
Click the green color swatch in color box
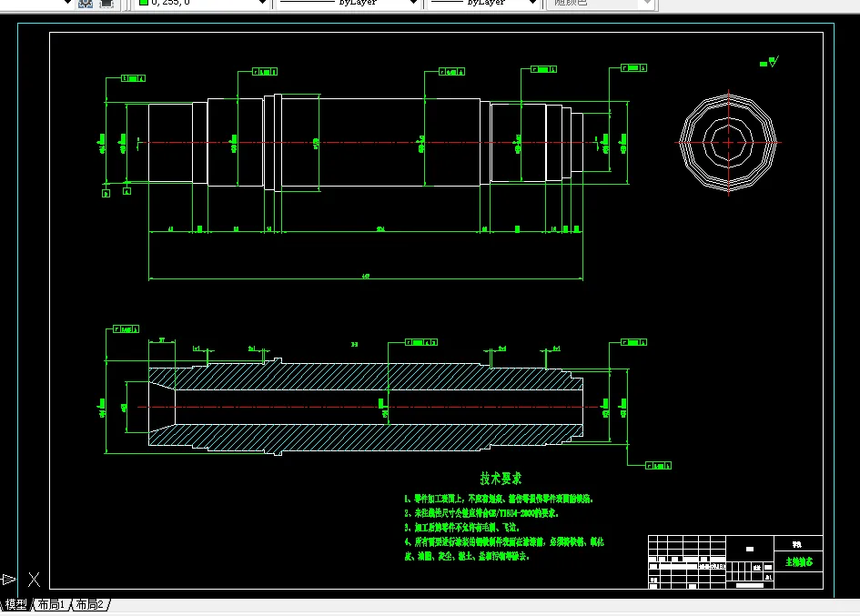(x=144, y=2)
